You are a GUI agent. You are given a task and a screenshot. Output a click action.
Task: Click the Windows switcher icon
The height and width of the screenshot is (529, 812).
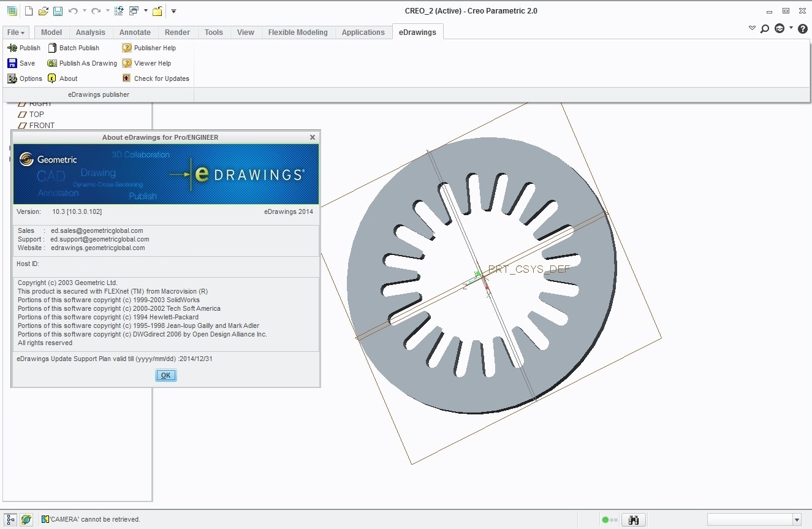tap(134, 11)
